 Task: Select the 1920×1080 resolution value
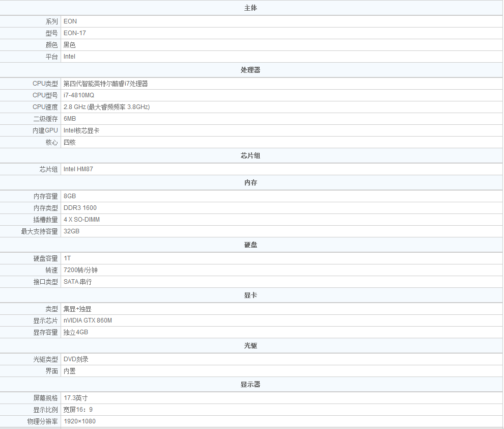click(79, 421)
